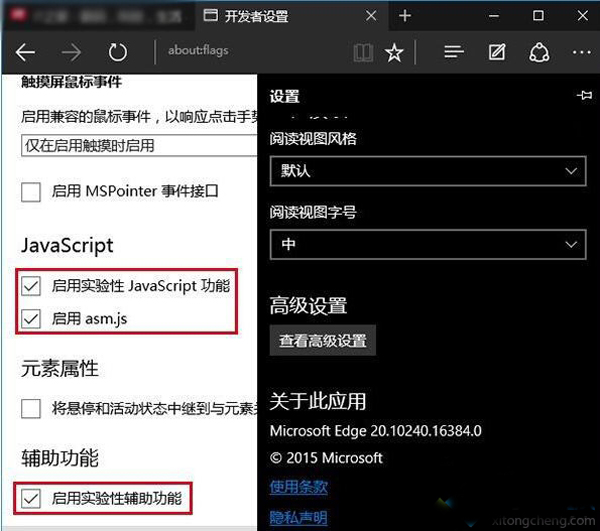This screenshot has width=600, height=531.
Task: Click the 触摸屏鼠标事件 heading
Action: (x=72, y=81)
